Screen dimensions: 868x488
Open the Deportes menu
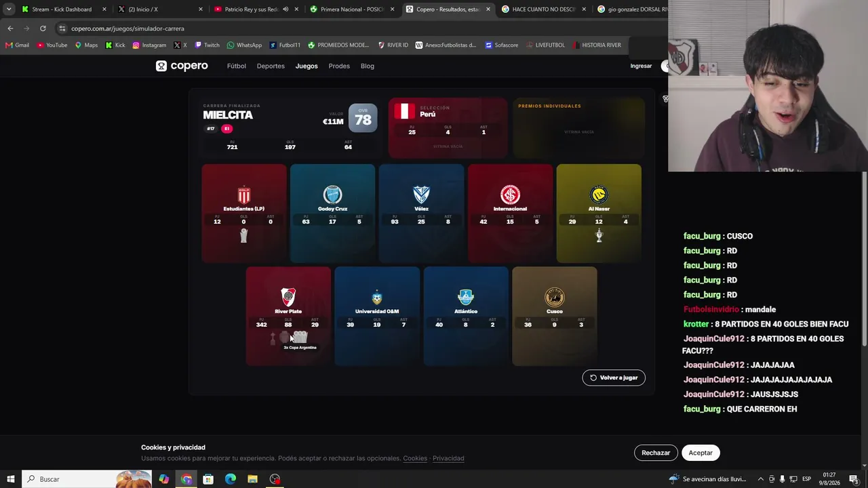pos(271,66)
